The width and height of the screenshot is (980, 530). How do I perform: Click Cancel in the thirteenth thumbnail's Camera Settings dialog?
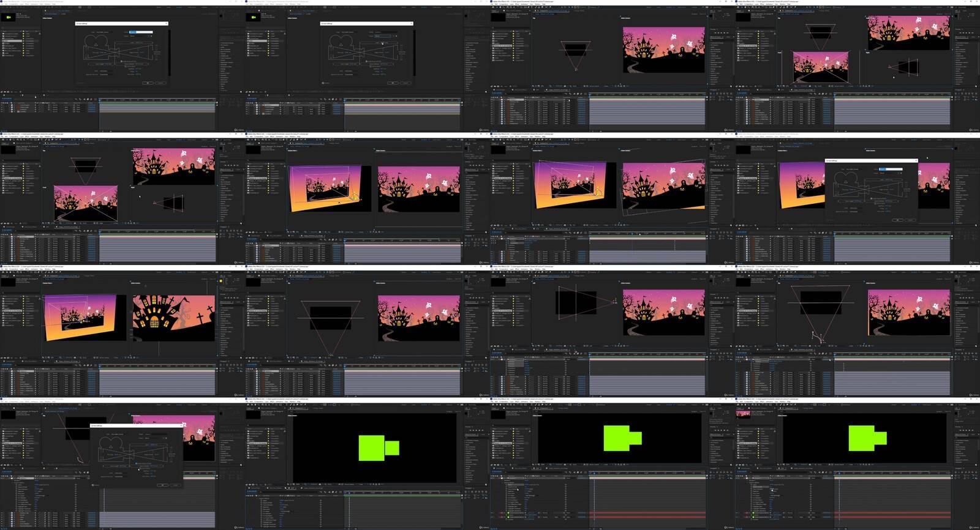pyautogui.click(x=175, y=485)
